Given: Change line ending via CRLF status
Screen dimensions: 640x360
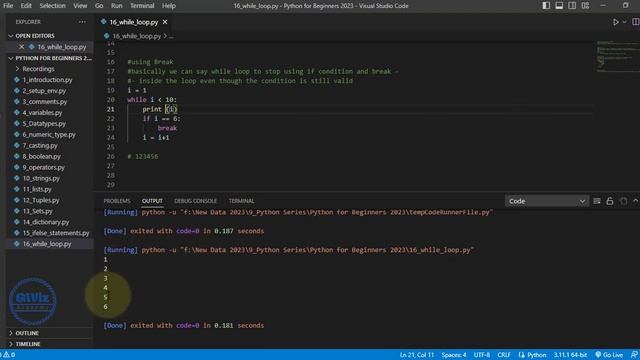Looking at the screenshot, I should click(504, 355).
